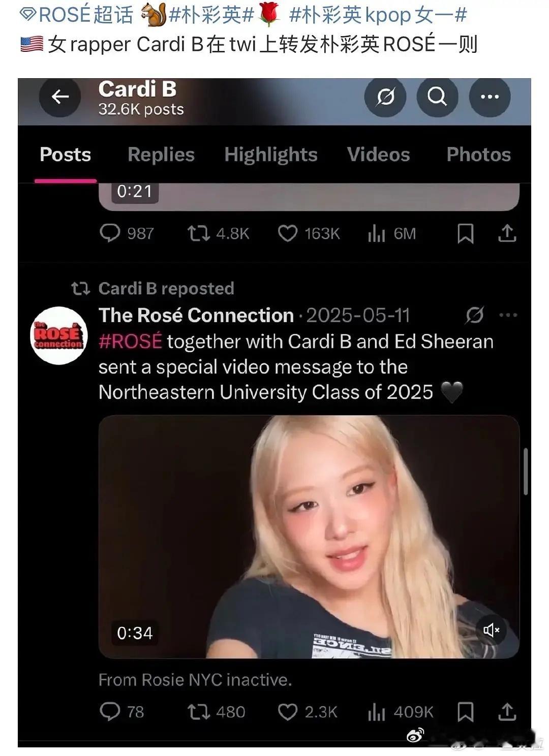Open the Rosé Connection post's three-dot menu
Viewport: 549px width, 756px height.
click(508, 315)
